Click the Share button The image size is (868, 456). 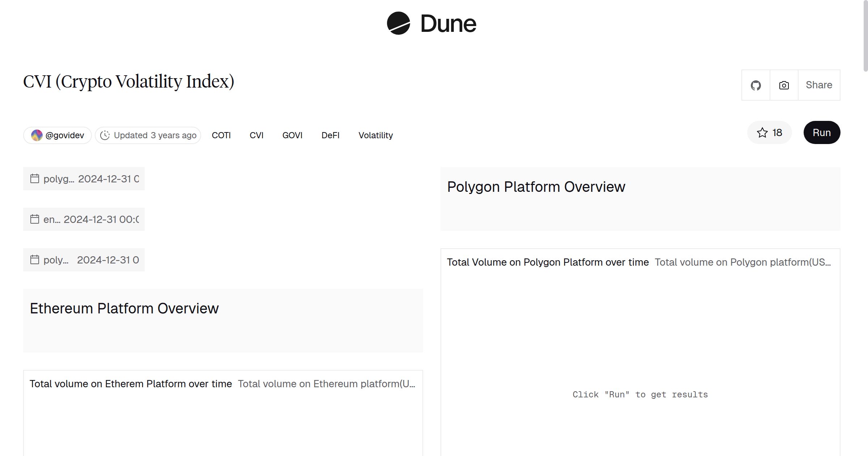(x=819, y=85)
